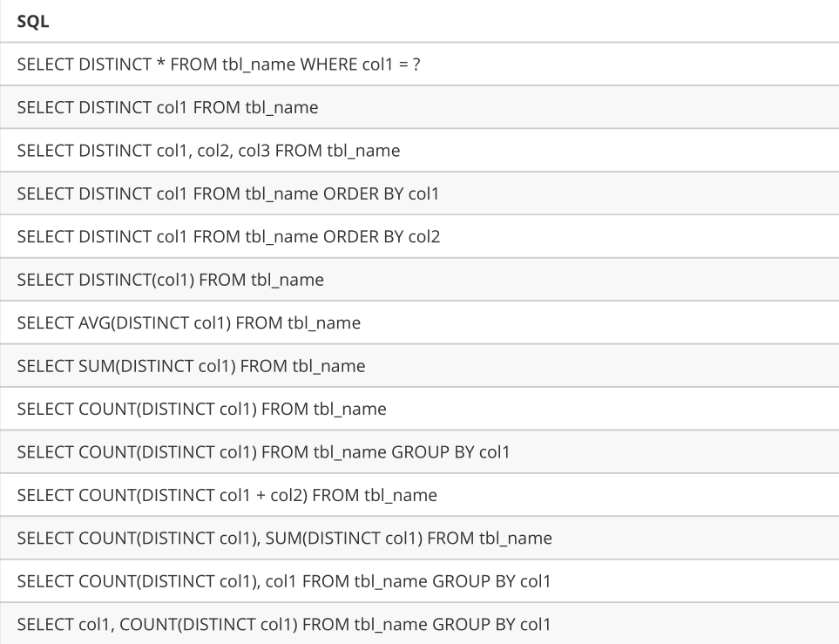Click COUNT(DISTINCT col1), col1 GROUP BY row
The image size is (839, 644).
[x=420, y=581]
